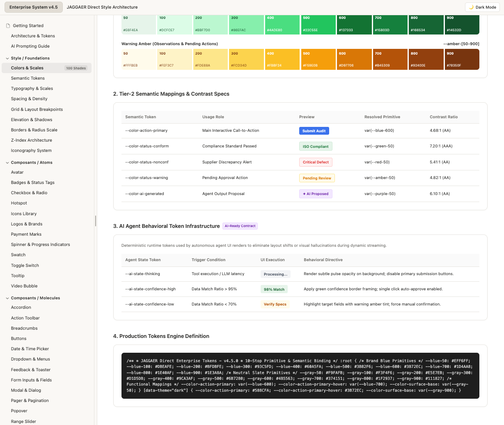Click the 100 Shades badge

pos(76,68)
